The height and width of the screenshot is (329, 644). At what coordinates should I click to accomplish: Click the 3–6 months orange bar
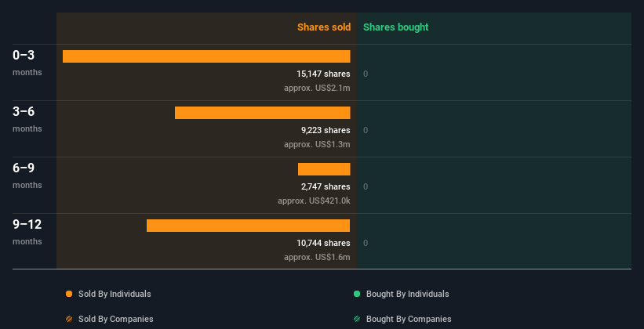coord(262,113)
